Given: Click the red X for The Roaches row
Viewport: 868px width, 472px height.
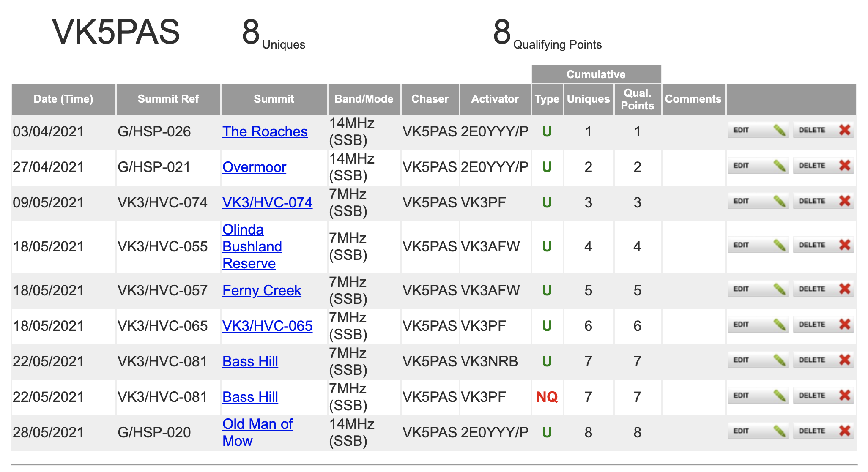Looking at the screenshot, I should (x=844, y=130).
